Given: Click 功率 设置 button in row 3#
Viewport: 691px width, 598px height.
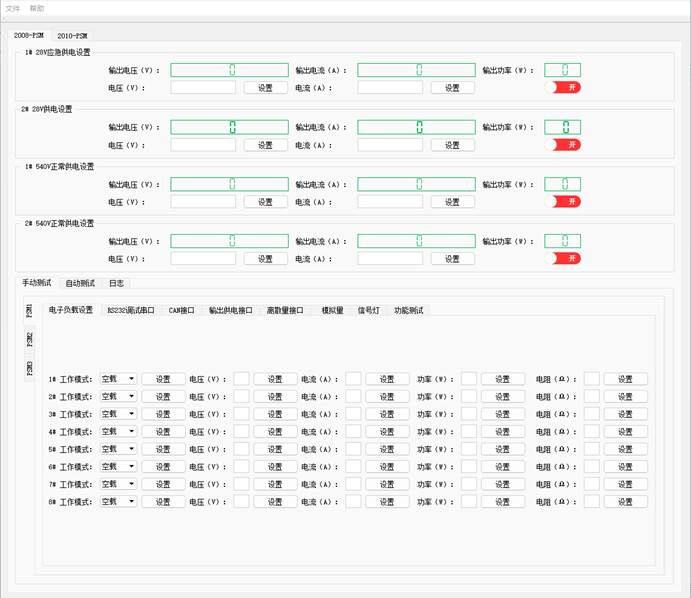Looking at the screenshot, I should click(503, 414).
